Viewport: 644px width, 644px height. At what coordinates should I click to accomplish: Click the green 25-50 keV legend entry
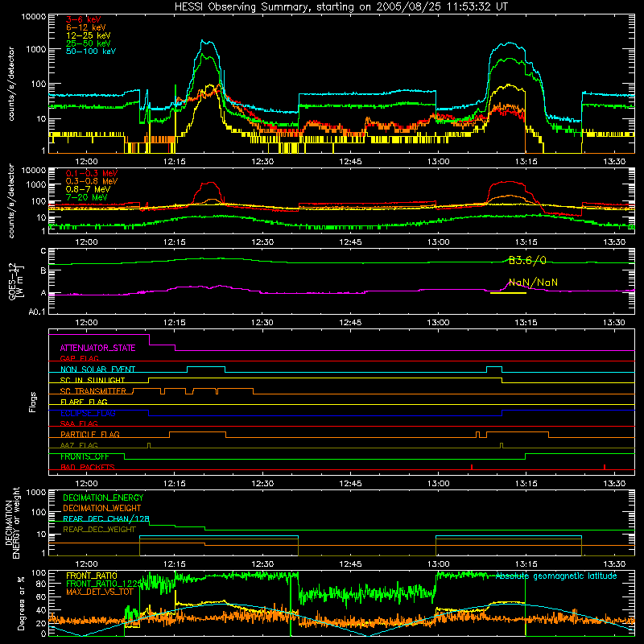[88, 43]
